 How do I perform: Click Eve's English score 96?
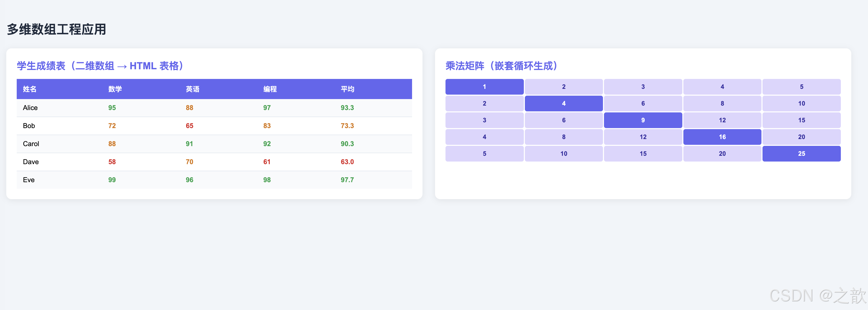click(189, 180)
